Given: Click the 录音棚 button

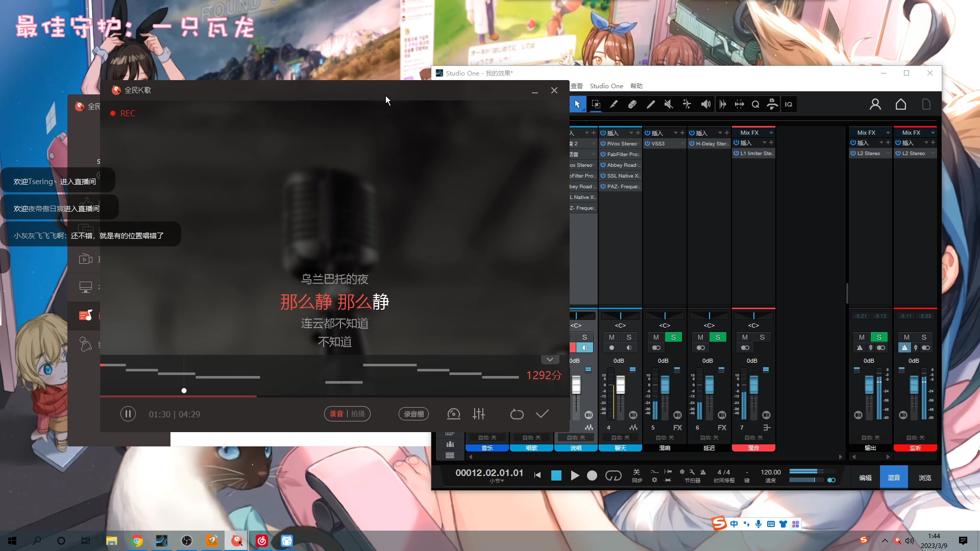Looking at the screenshot, I should [x=413, y=414].
